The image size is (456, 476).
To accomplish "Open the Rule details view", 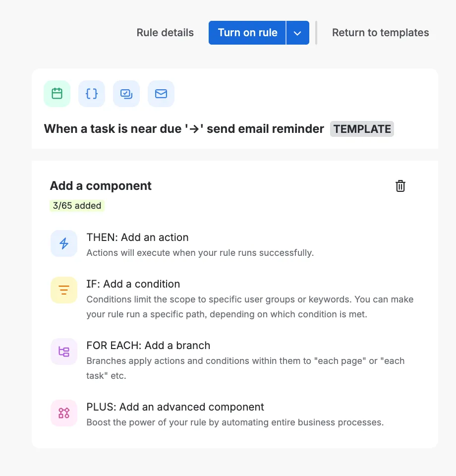I will tap(165, 32).
